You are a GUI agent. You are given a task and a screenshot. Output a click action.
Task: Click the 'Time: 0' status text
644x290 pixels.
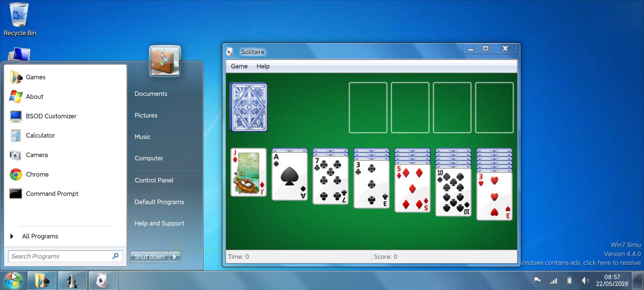(238, 257)
